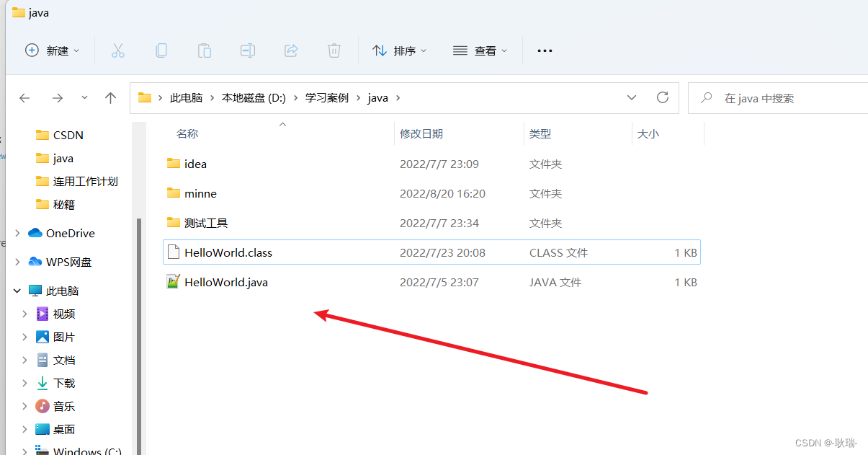Expand the 文档 tree node
This screenshot has height=455, width=868.
pyautogui.click(x=24, y=360)
